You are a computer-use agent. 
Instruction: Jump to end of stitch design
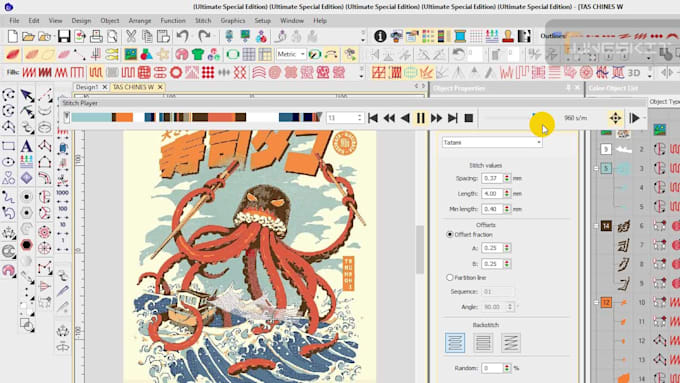[452, 118]
